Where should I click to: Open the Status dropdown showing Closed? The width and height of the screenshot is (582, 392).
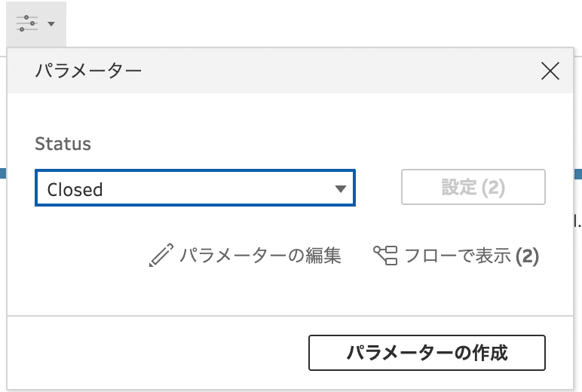[195, 188]
